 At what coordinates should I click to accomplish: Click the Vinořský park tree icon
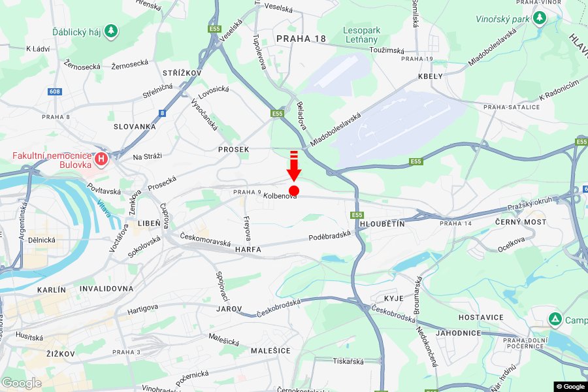click(540, 17)
